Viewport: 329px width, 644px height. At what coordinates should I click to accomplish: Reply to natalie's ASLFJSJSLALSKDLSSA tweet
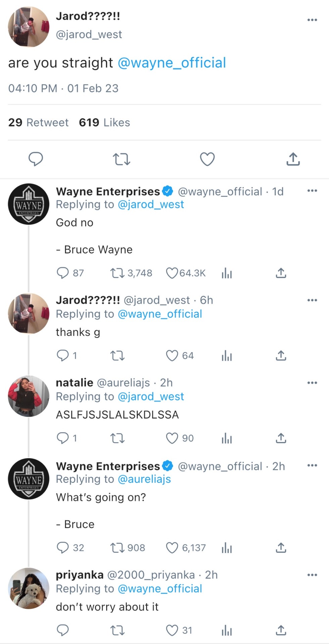[x=63, y=438]
